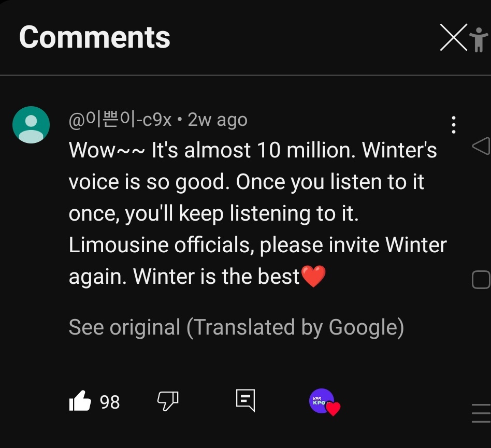Open replies via the reply icon
The image size is (491, 448).
pyautogui.click(x=245, y=400)
